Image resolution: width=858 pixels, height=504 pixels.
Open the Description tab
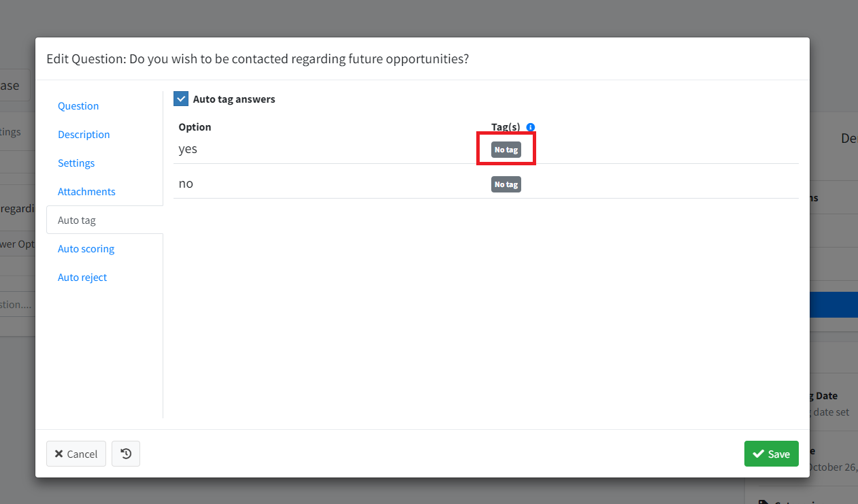tap(84, 135)
